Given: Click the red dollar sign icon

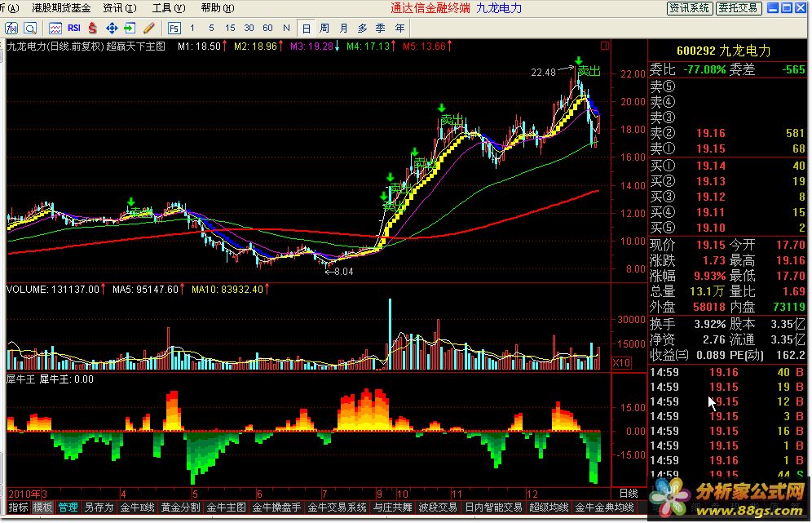Looking at the screenshot, I should (x=93, y=28).
